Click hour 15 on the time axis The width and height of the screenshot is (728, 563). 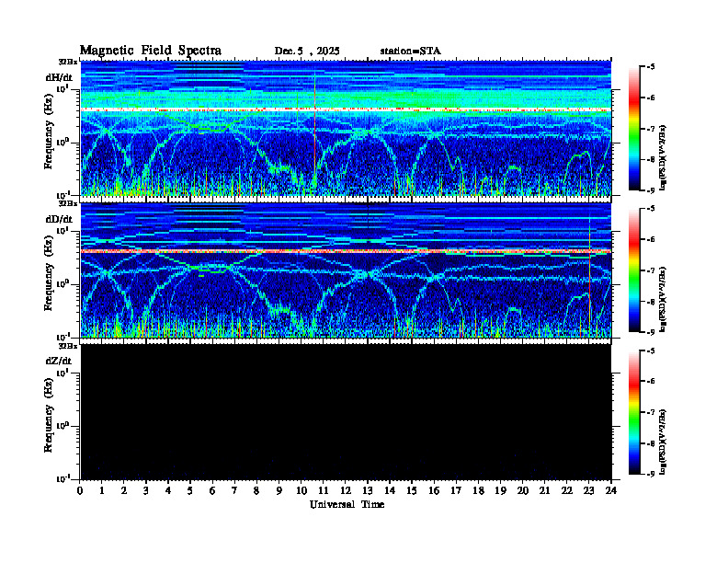(x=412, y=491)
